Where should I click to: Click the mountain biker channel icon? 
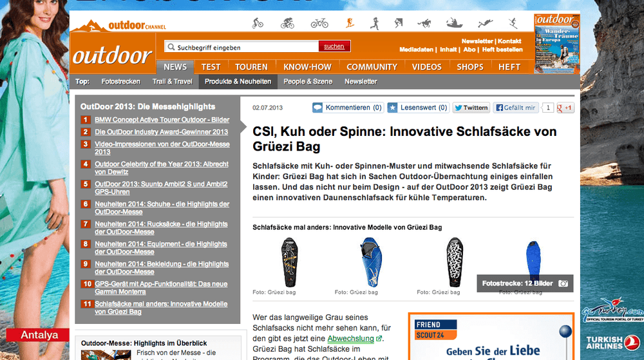click(258, 23)
